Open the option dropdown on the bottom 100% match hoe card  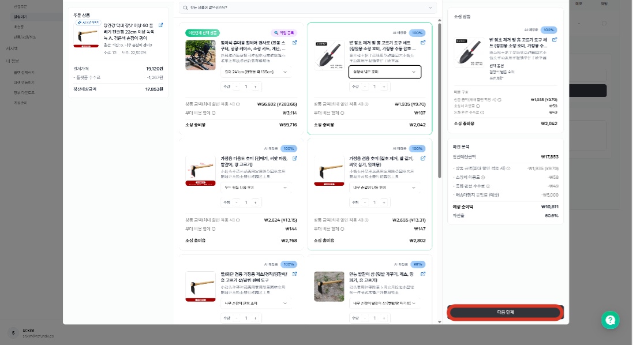click(256, 303)
